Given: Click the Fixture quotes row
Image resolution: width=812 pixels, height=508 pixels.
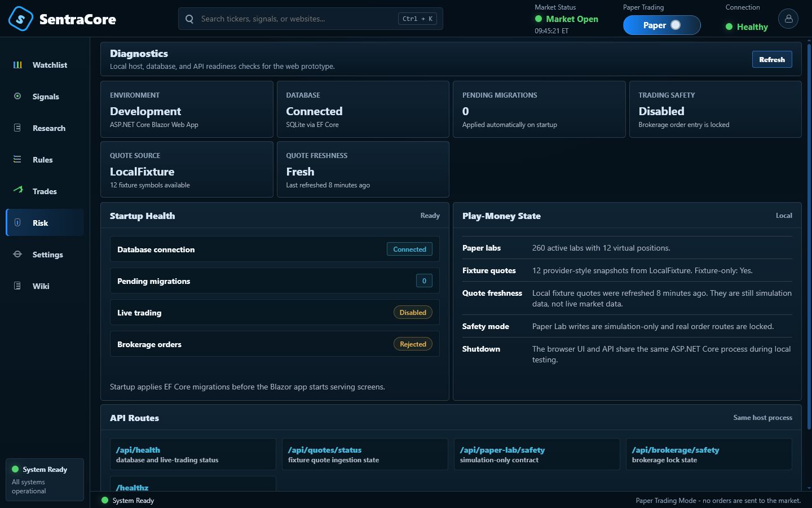Looking at the screenshot, I should point(627,270).
